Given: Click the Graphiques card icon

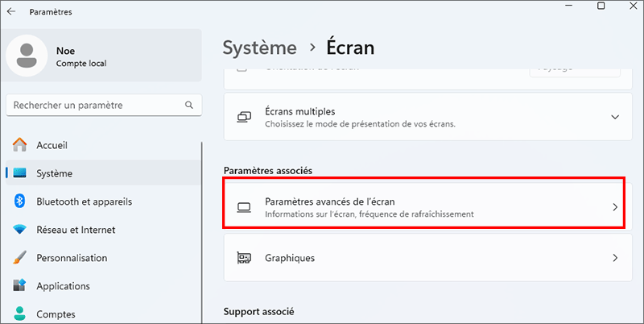Looking at the screenshot, I should tap(244, 259).
